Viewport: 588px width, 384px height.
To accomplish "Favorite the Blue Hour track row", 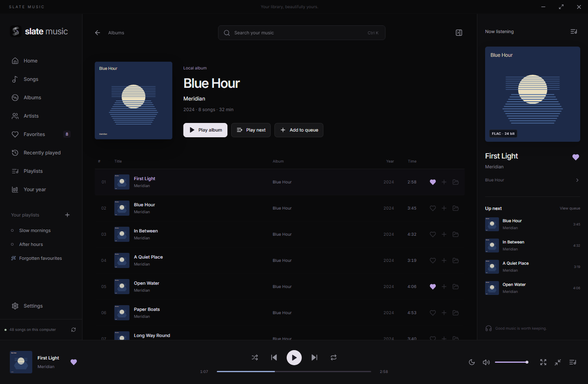I will [x=433, y=208].
